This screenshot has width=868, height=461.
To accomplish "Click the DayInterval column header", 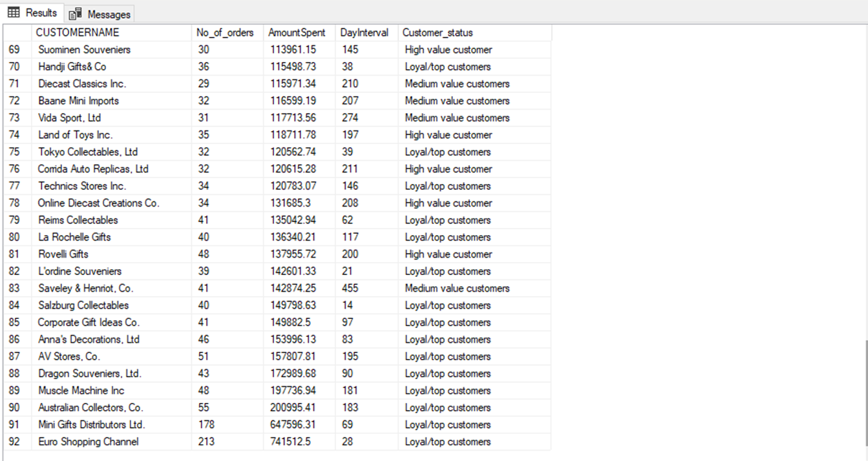I will (x=363, y=32).
